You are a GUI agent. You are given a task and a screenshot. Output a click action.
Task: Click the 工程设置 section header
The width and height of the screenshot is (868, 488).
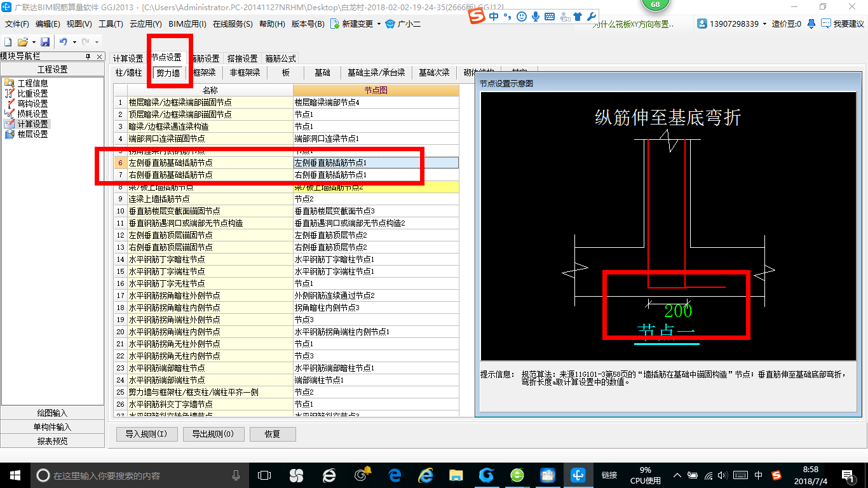pos(52,70)
